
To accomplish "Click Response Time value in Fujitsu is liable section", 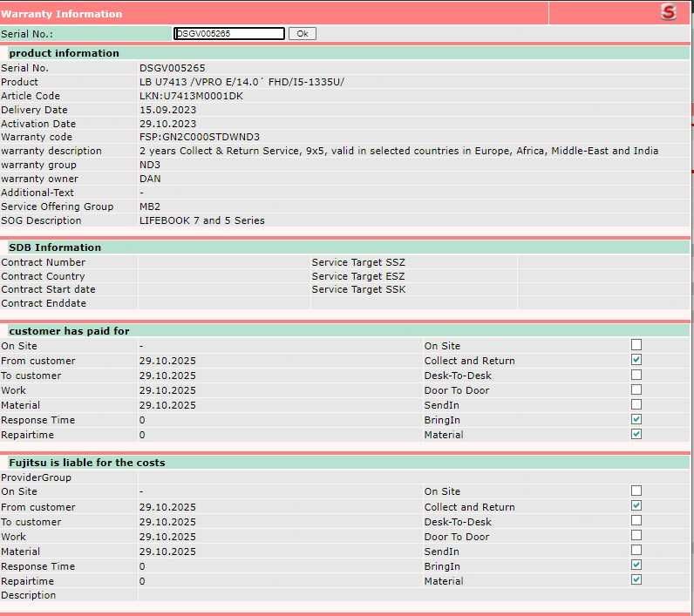I will tap(142, 566).
